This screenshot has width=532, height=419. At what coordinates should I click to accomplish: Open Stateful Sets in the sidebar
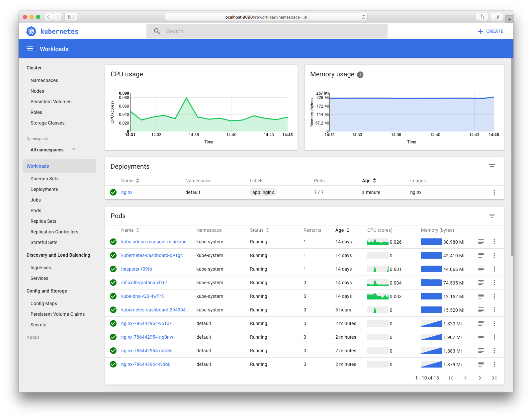click(x=44, y=242)
